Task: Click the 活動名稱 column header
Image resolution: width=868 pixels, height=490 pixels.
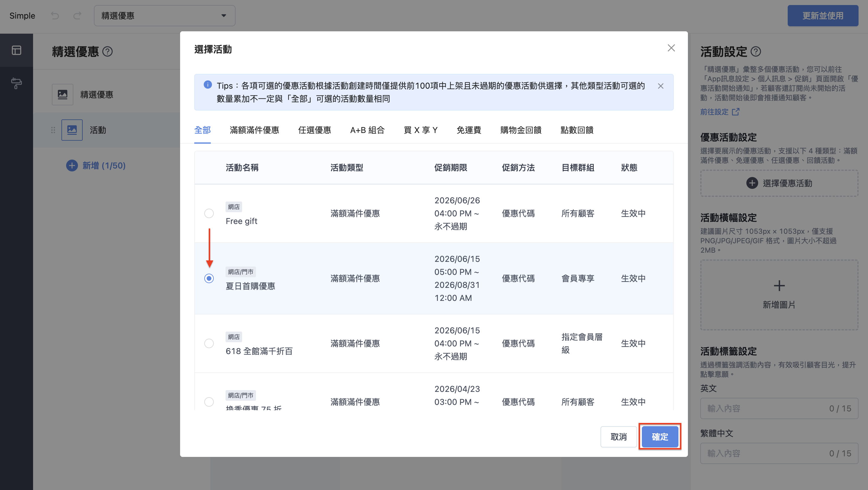Action: click(242, 168)
